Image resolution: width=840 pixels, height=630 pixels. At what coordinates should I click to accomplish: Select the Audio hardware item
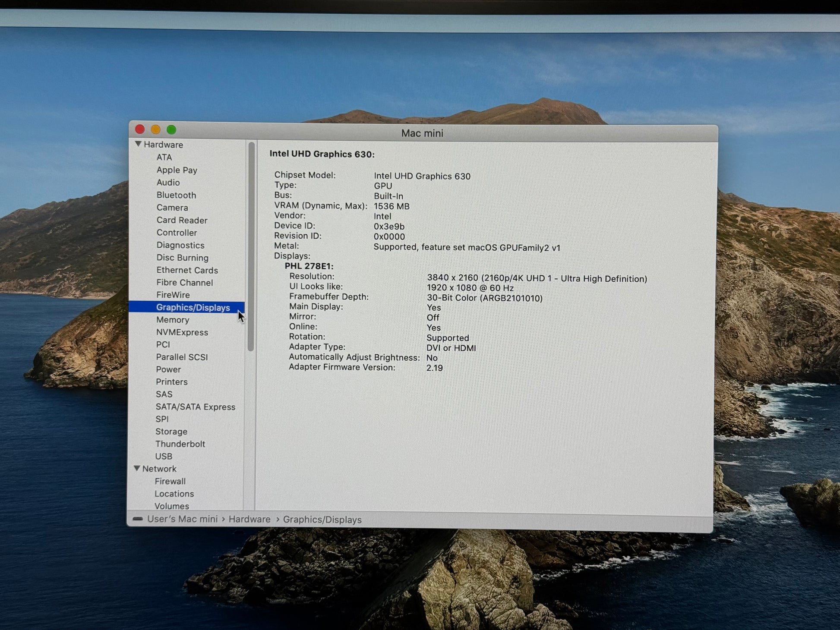[168, 183]
